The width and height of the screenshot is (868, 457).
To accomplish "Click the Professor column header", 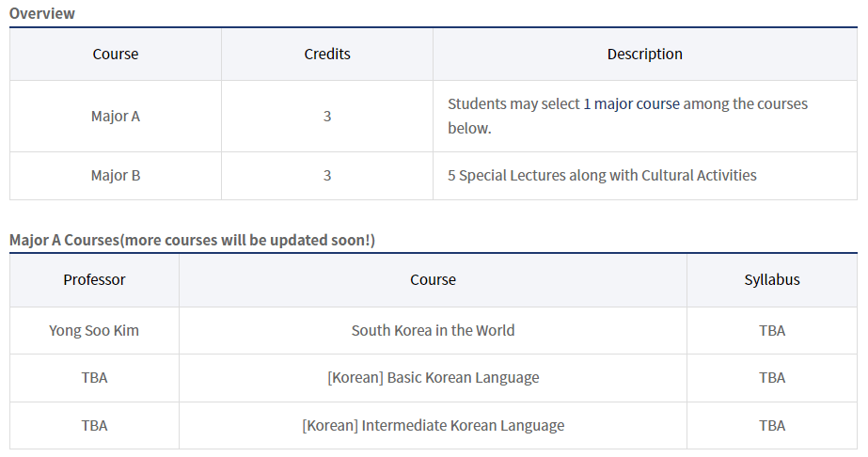I will click(94, 280).
